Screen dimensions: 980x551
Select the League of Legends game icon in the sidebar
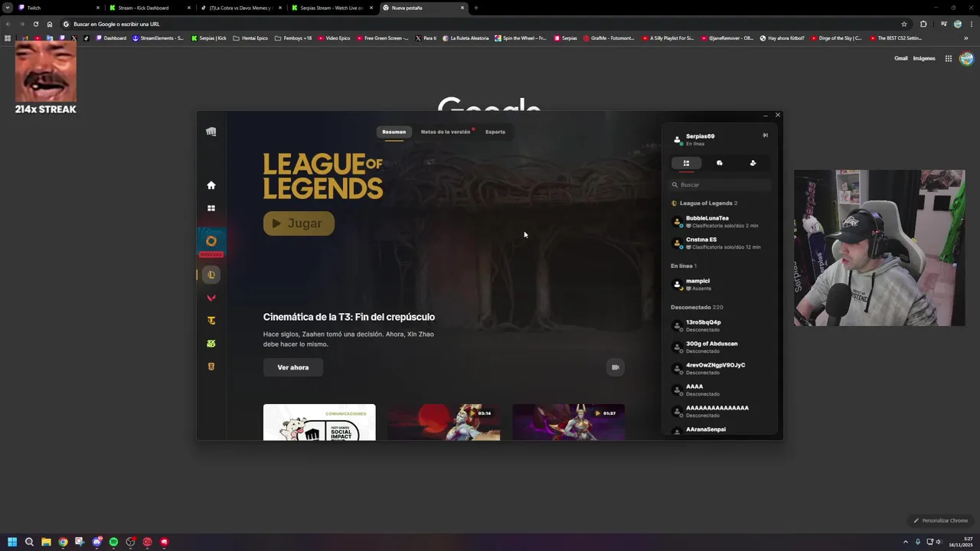pyautogui.click(x=211, y=275)
